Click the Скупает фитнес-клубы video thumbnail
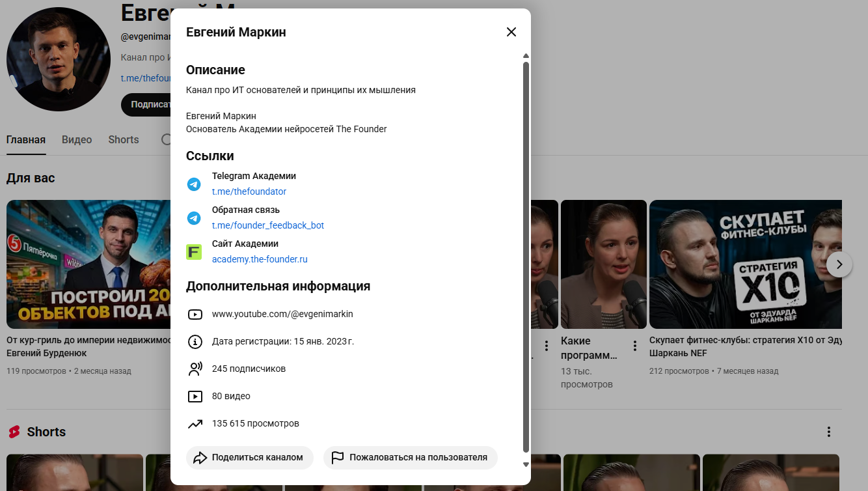Viewport: 868px width, 491px height. point(745,264)
